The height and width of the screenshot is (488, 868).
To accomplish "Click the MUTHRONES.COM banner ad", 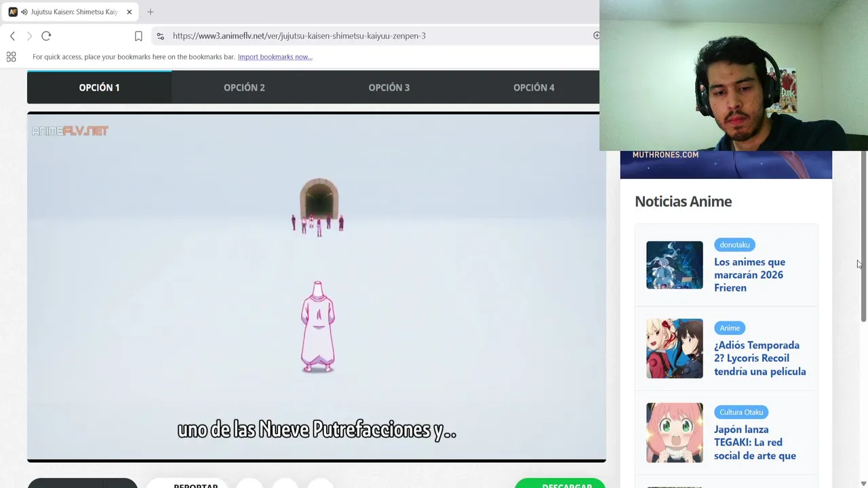I will (x=726, y=165).
